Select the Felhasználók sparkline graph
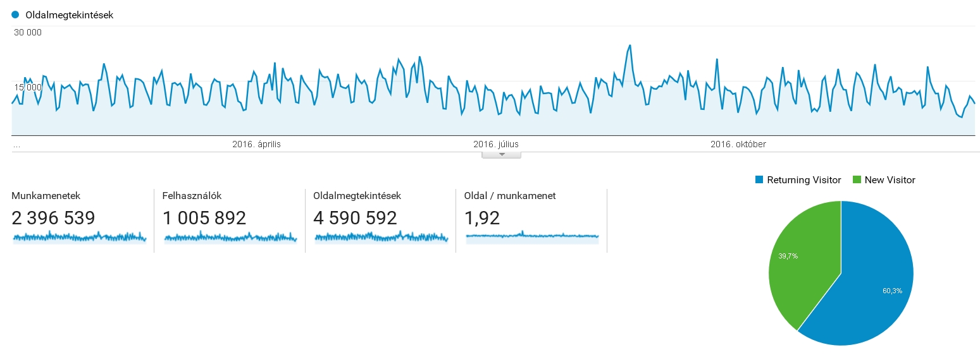 pyautogui.click(x=230, y=238)
